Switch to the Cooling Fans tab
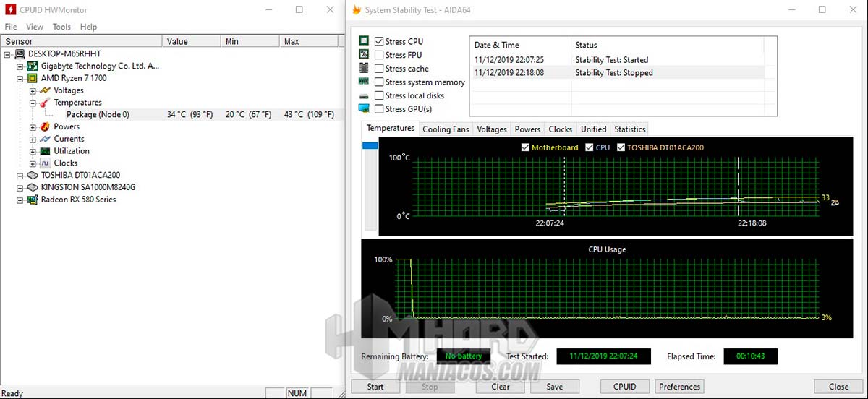 tap(446, 129)
